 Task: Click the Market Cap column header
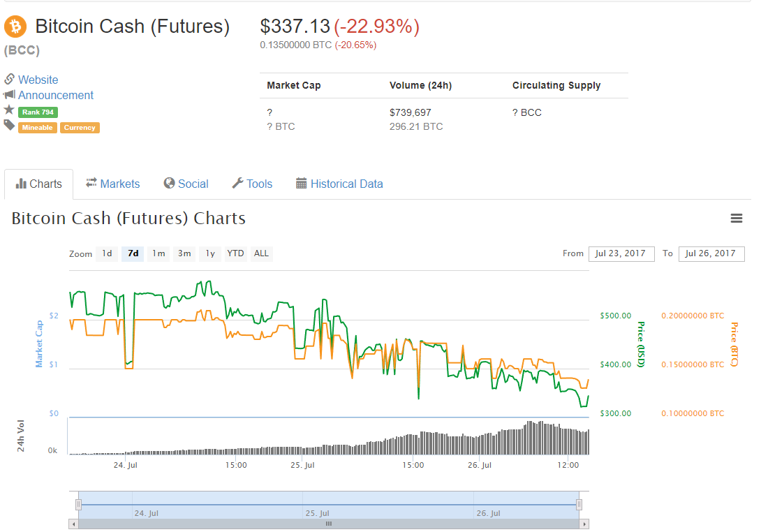294,85
